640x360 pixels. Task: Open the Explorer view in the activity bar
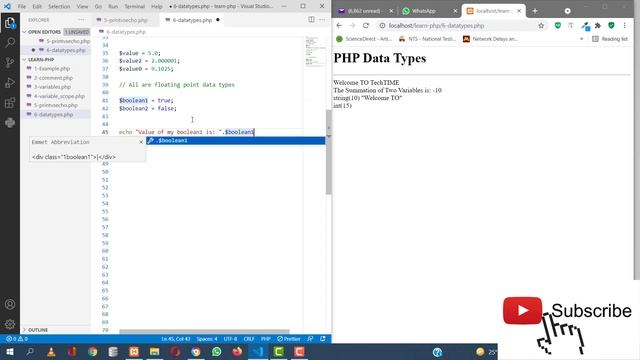coord(10,23)
